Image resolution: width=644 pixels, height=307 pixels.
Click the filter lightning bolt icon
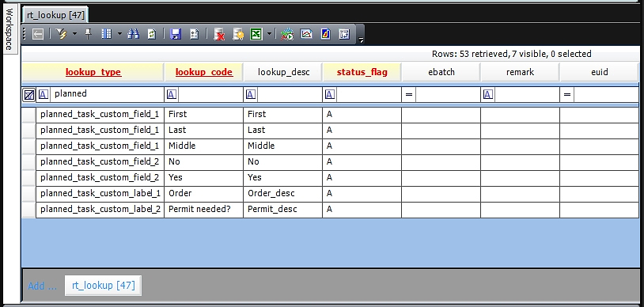pos(62,34)
